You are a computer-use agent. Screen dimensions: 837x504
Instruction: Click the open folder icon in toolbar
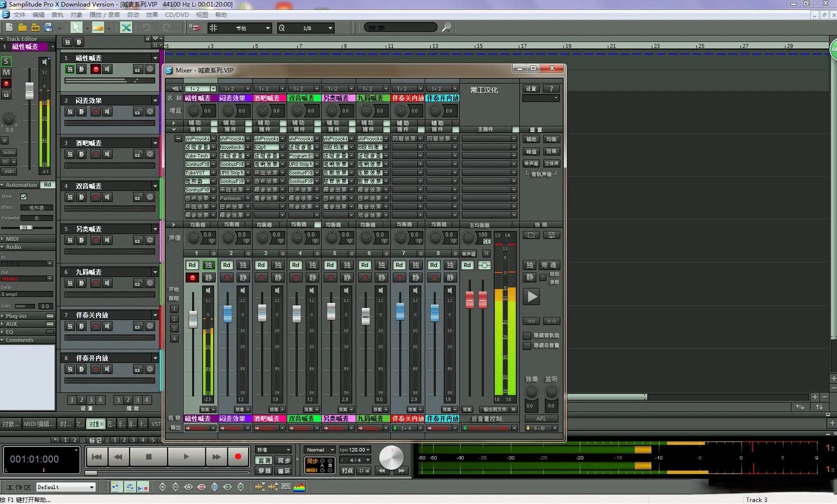(23, 27)
